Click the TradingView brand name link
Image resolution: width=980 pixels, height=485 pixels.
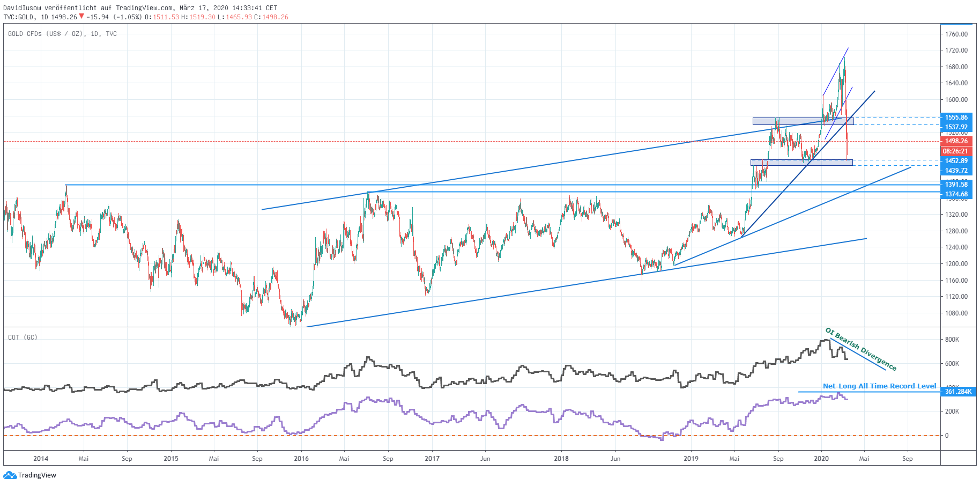[x=37, y=475]
